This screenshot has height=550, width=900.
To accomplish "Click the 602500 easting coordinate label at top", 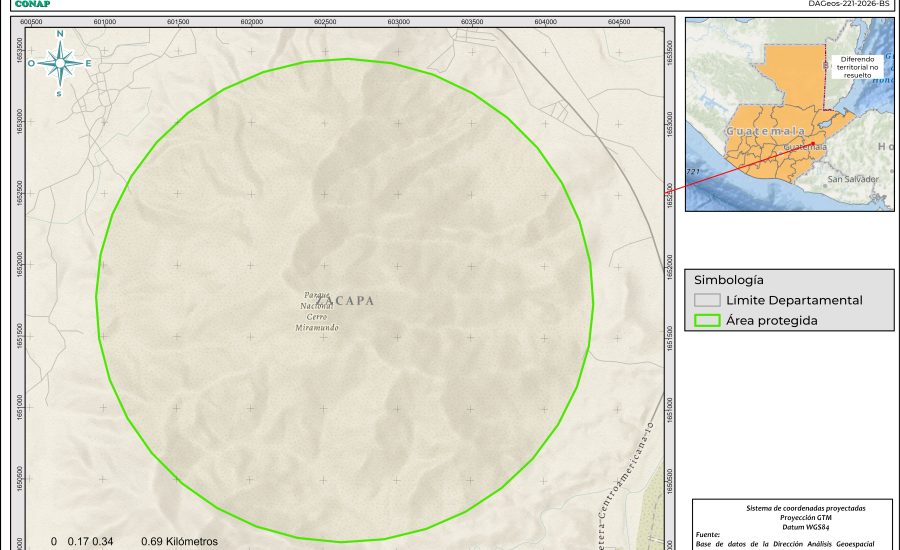I will [x=325, y=21].
